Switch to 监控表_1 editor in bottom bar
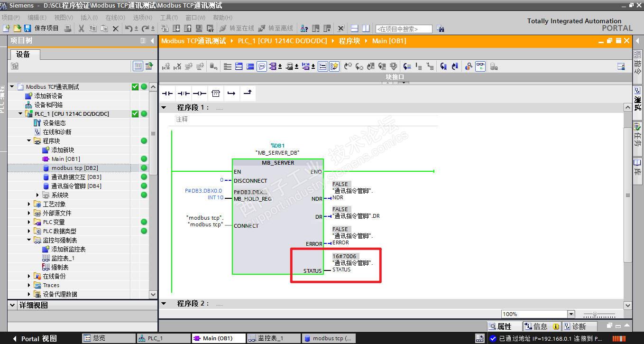 point(274,338)
